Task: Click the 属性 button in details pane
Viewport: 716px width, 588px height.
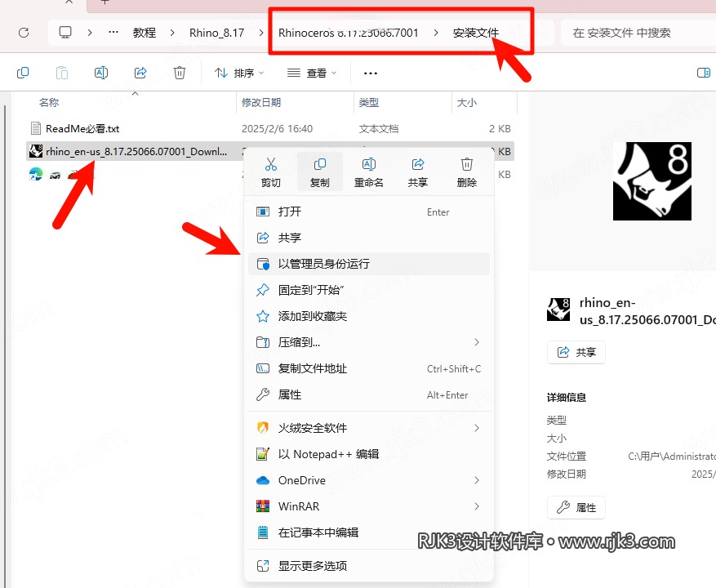Action: click(576, 507)
